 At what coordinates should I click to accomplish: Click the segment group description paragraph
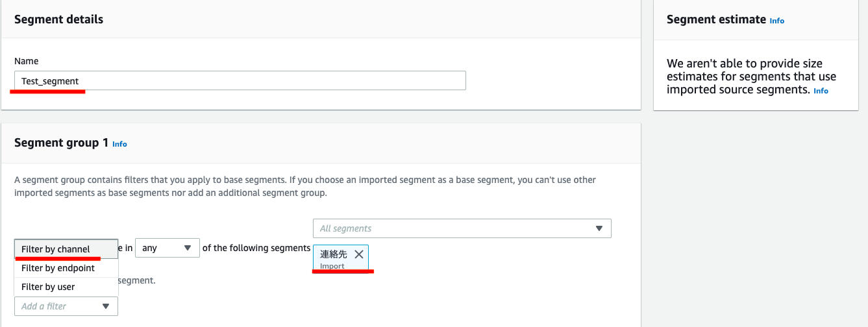click(x=305, y=186)
